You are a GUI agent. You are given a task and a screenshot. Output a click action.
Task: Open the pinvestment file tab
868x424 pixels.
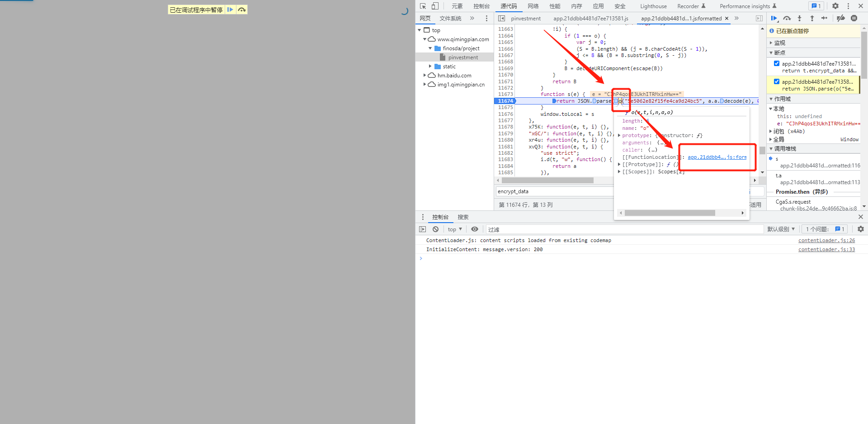point(526,19)
